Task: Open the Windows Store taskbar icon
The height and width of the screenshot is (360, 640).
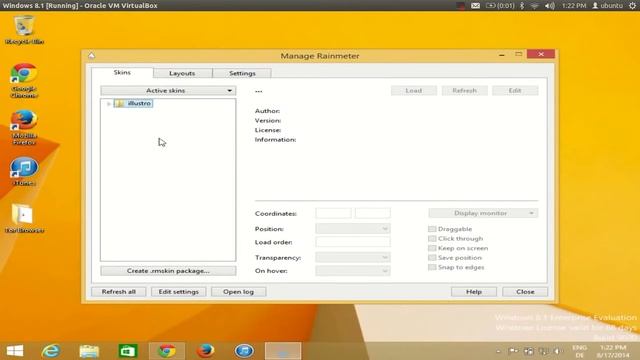Action: click(127, 351)
